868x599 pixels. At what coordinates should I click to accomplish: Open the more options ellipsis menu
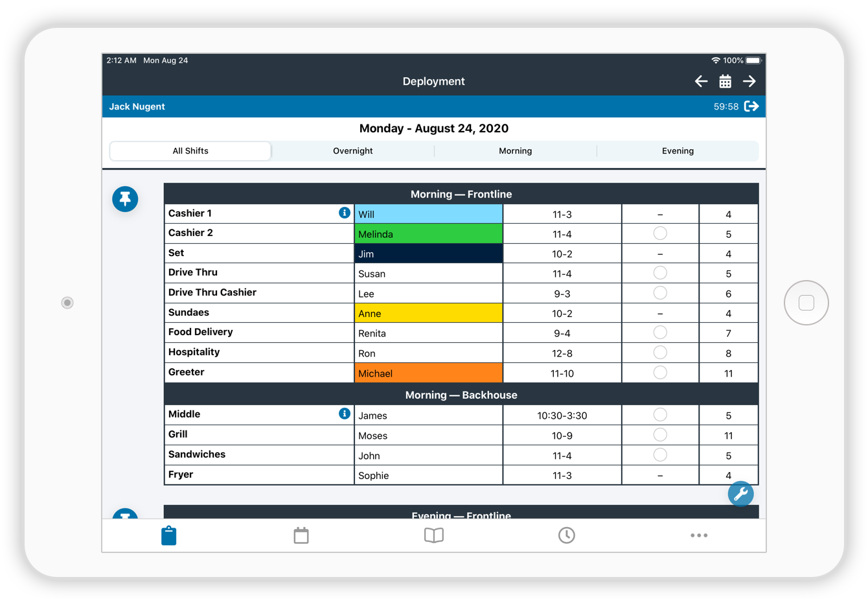click(698, 535)
